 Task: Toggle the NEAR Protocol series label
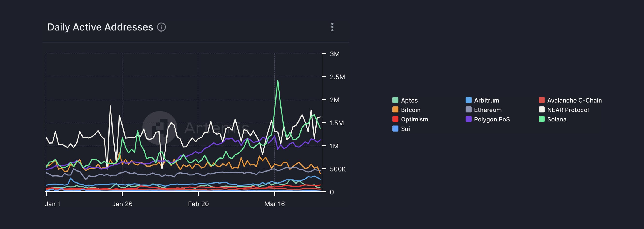coord(568,110)
